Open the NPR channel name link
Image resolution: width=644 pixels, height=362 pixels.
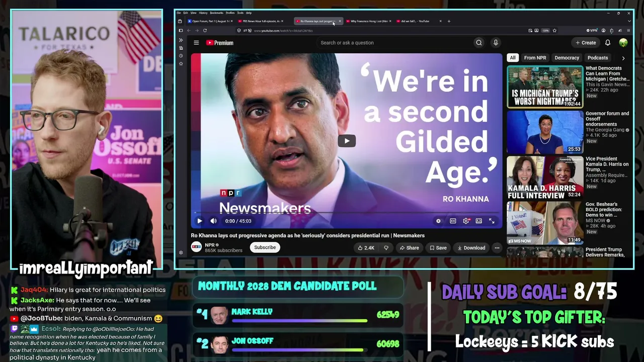(210, 245)
